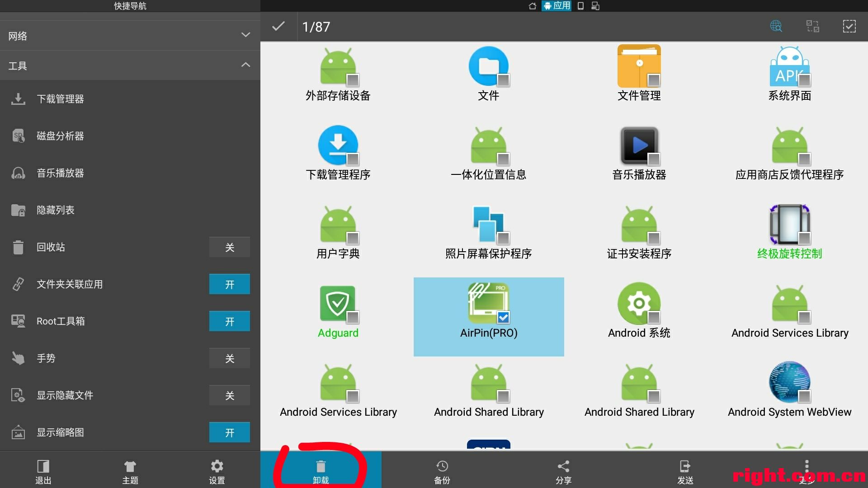The width and height of the screenshot is (868, 488).
Task: Select the 下载管理程序 app icon
Action: click(x=338, y=145)
